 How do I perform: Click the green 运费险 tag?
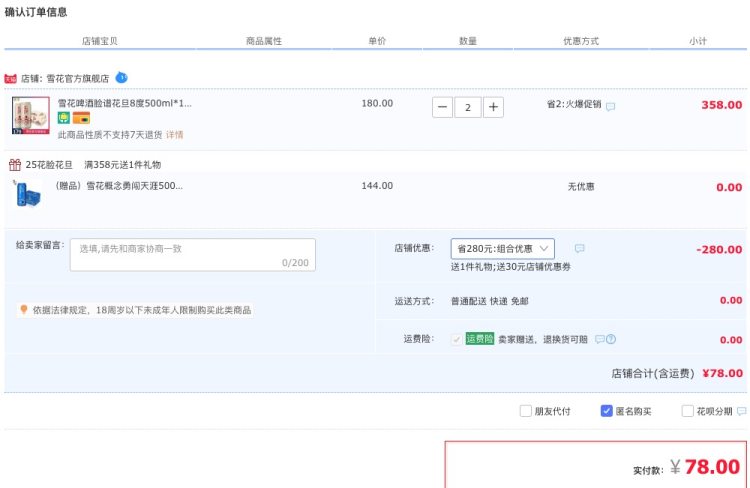tap(480, 339)
